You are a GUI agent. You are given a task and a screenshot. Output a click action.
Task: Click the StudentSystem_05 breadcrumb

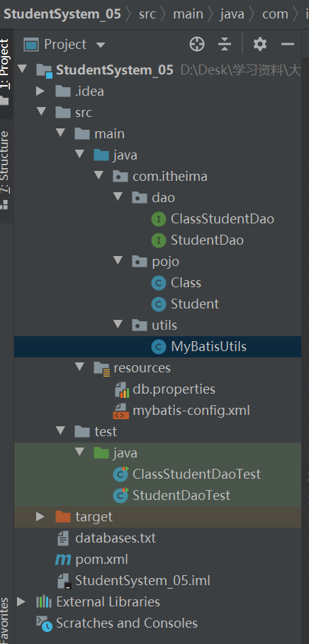tap(62, 14)
